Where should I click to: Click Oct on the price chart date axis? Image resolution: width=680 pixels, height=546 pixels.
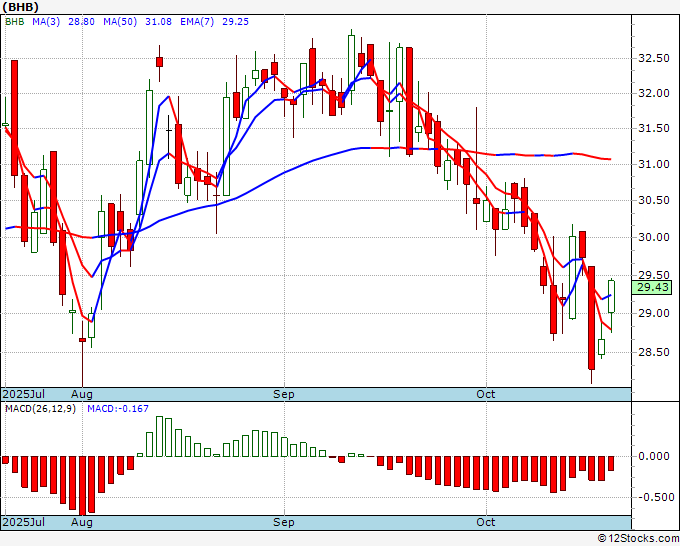[485, 394]
